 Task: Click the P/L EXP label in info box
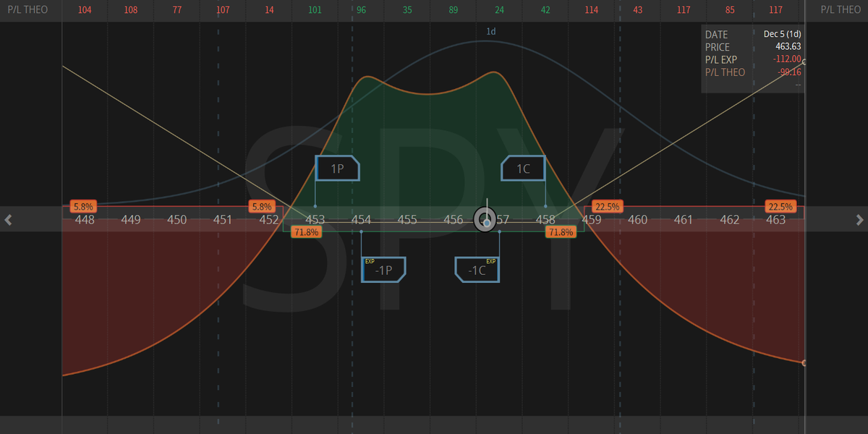723,59
